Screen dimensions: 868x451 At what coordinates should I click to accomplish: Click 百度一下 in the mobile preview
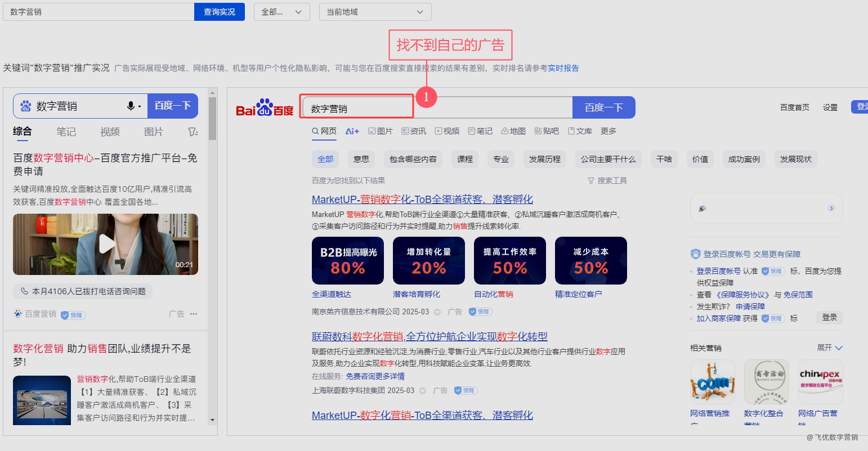[x=173, y=106]
